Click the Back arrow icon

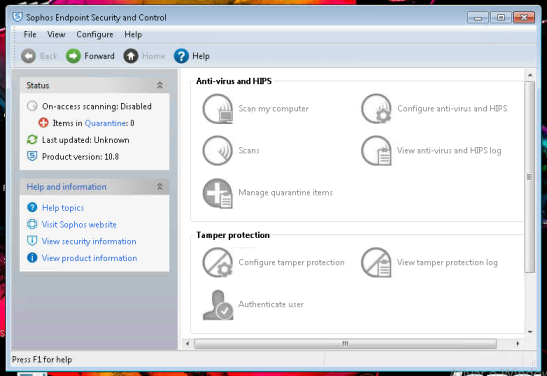coord(28,56)
